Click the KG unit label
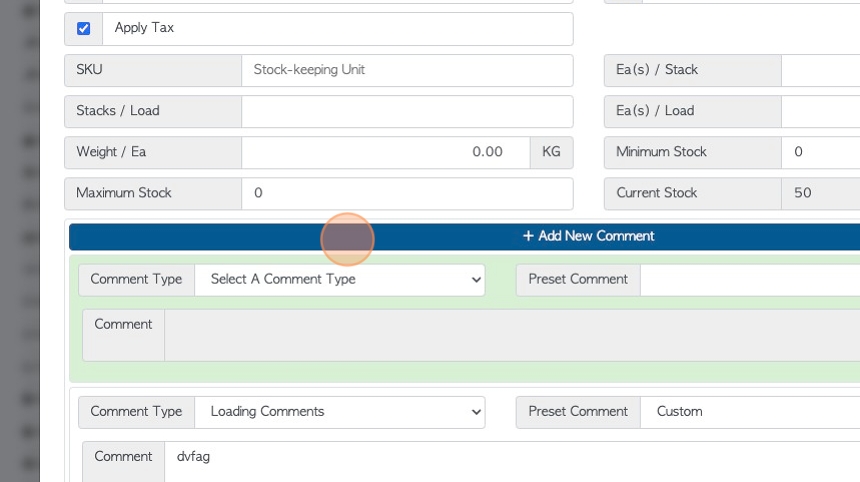The height and width of the screenshot is (482, 860). coord(551,152)
